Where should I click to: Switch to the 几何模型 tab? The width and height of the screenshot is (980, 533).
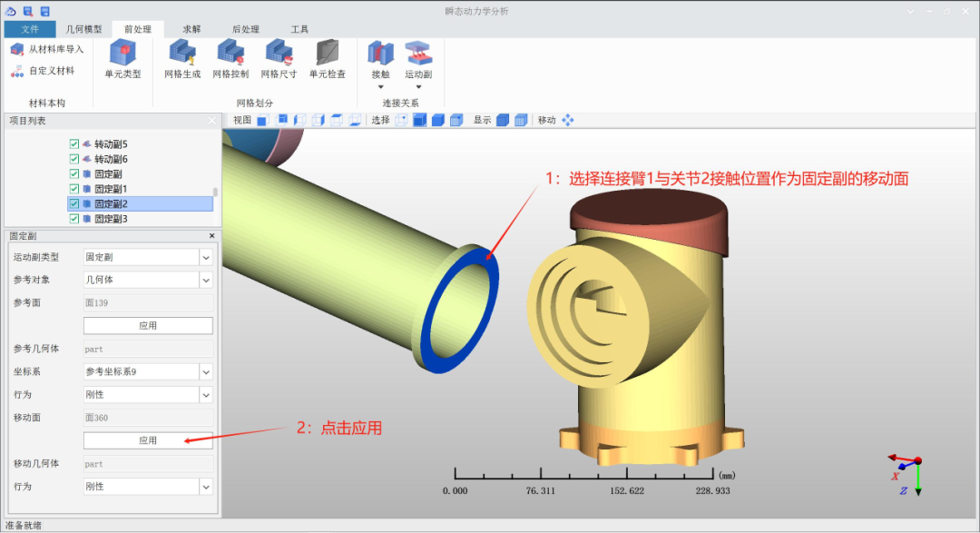tap(83, 29)
